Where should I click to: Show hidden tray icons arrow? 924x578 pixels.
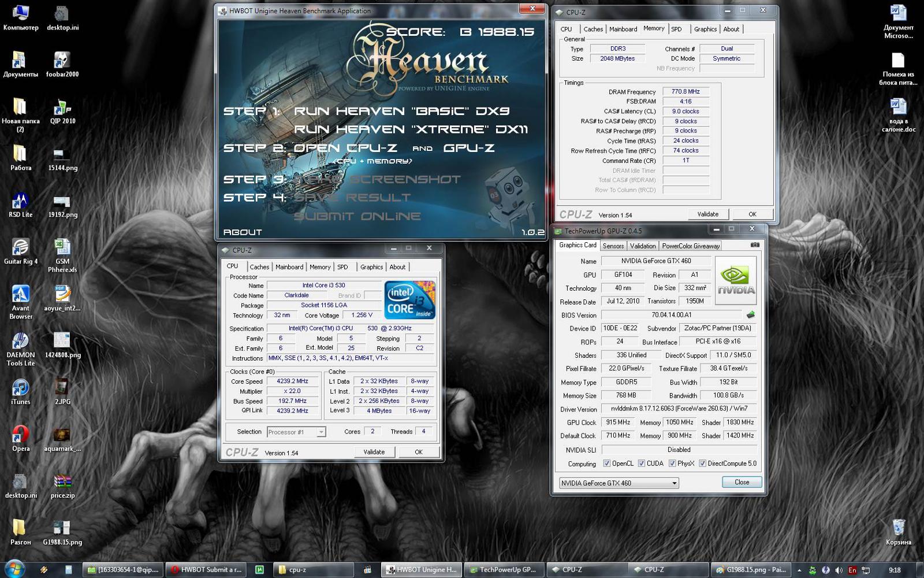tap(799, 570)
